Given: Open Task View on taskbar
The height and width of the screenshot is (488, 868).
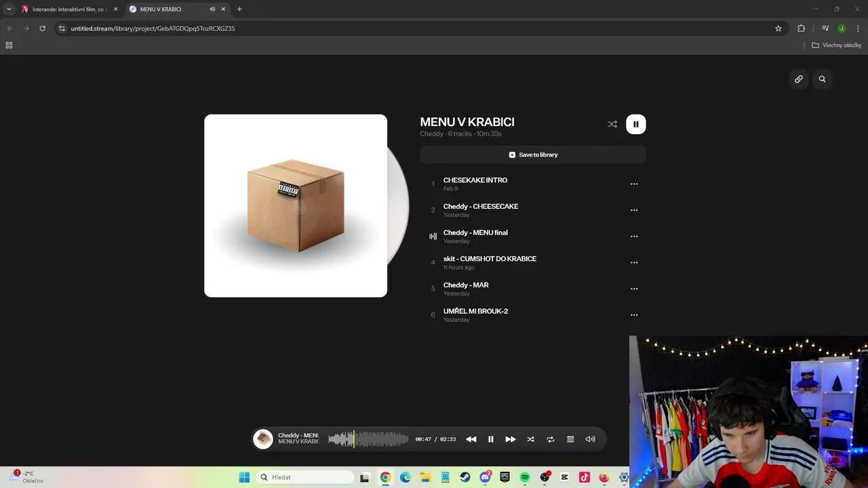Looking at the screenshot, I should pyautogui.click(x=364, y=477).
